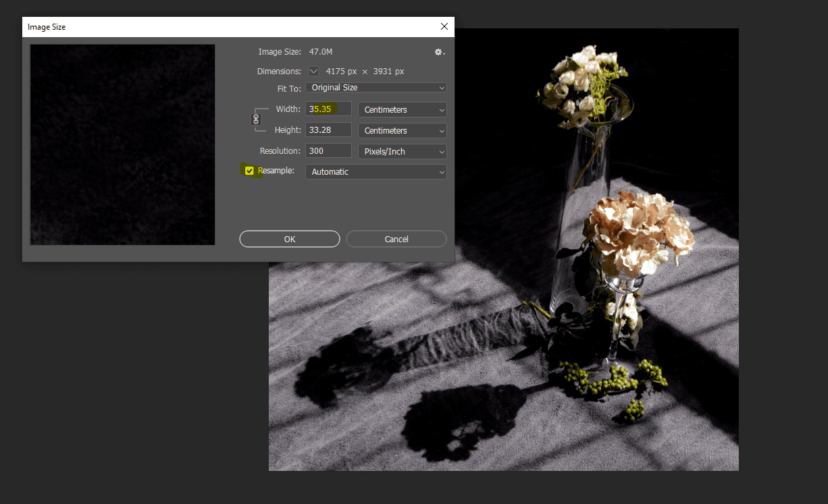Viewport: 828px width, 504px height.
Task: Confirm with the OK button
Action: pos(290,239)
